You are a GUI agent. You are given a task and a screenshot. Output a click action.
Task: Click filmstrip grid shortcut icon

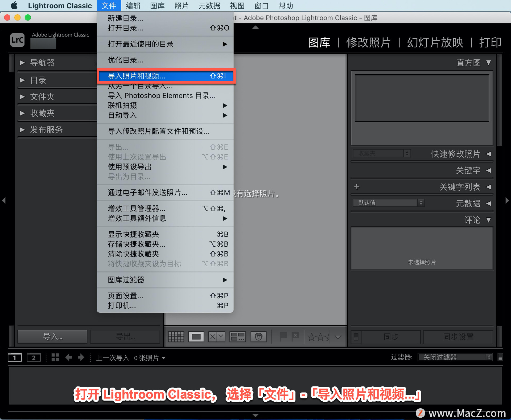pos(55,357)
